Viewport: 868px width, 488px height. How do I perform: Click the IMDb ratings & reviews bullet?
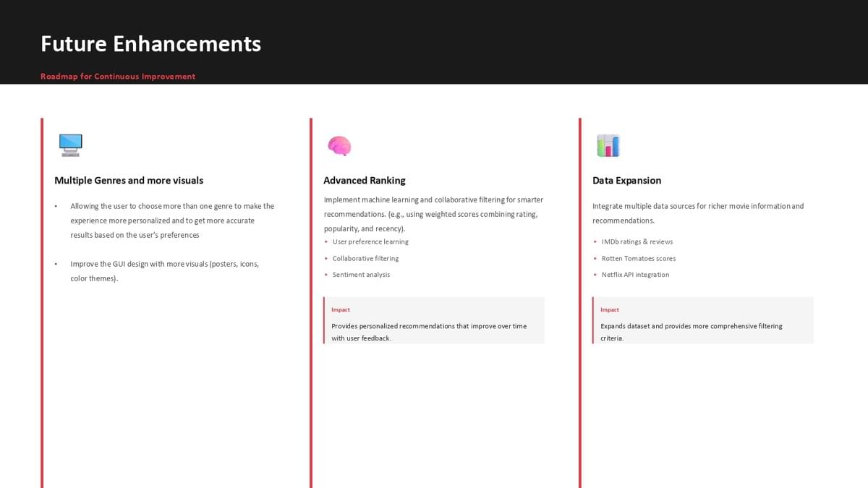click(637, 241)
